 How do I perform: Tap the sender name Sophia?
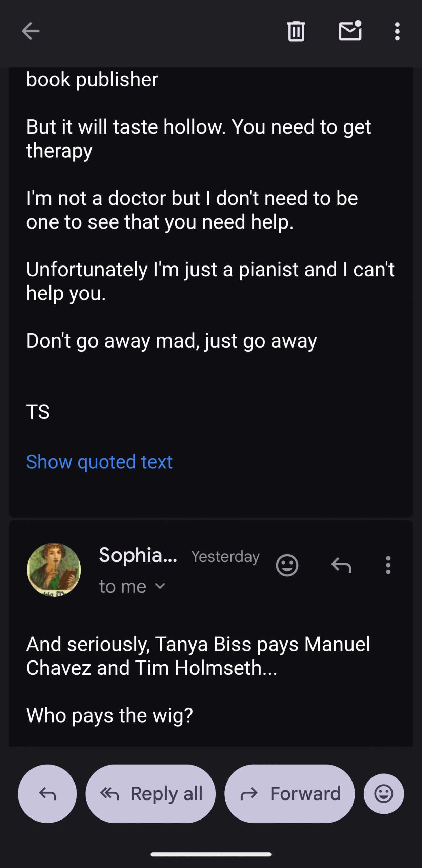coord(138,555)
